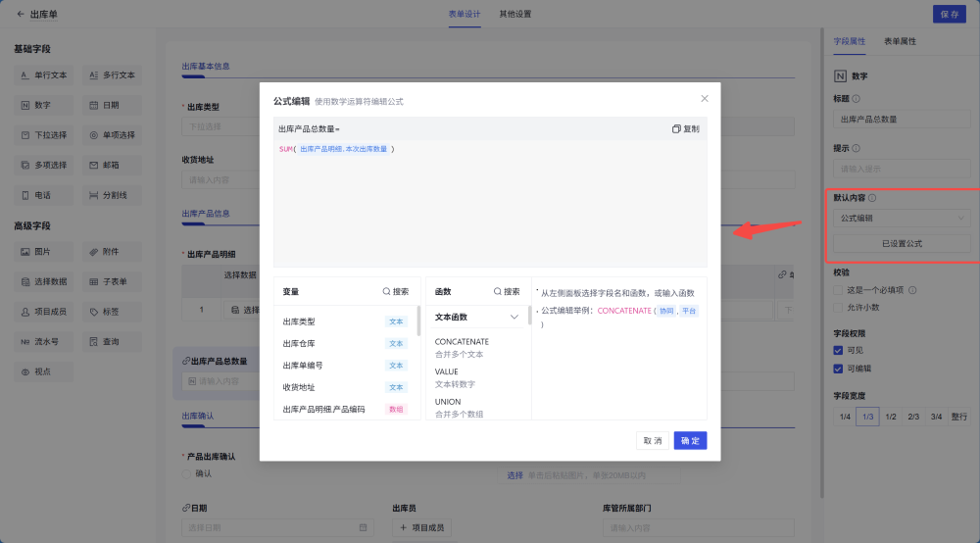Image resolution: width=980 pixels, height=543 pixels.
Task: Switch to the 其他设置 tab
Action: coord(515,15)
